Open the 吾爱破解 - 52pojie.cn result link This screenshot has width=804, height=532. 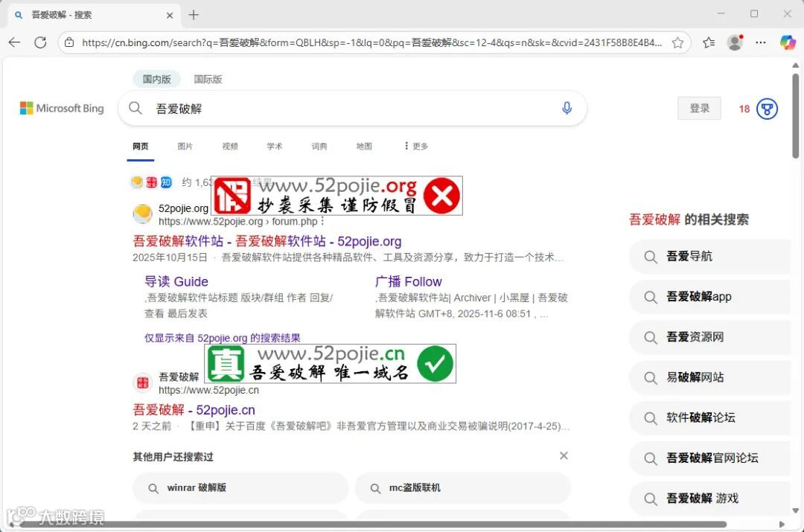194,410
